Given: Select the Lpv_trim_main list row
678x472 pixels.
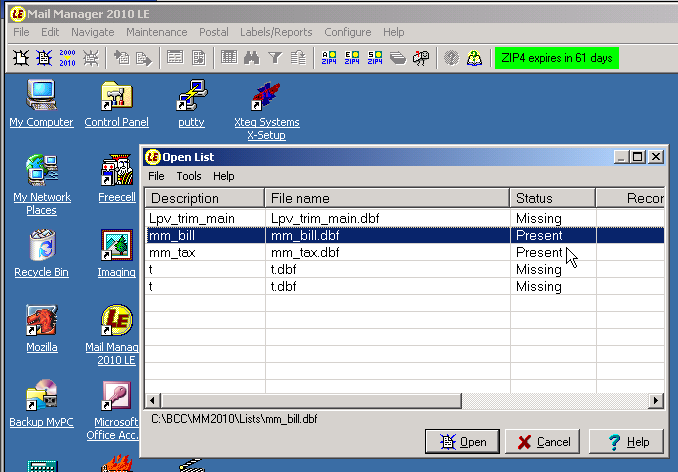Looking at the screenshot, I should click(x=405, y=218).
